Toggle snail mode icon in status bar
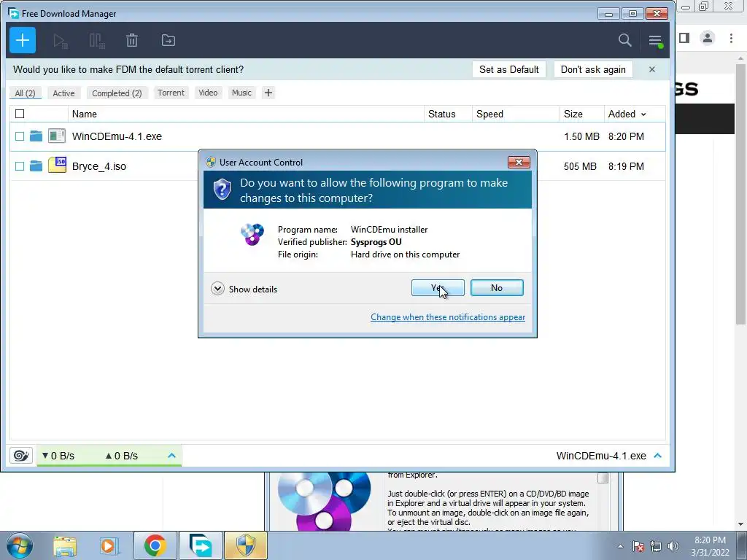 coord(21,456)
